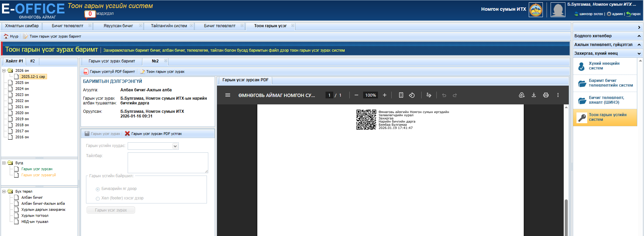Viewport: 644px width, 236px height.
Task: Click 'Гарын үсэг зурсан PDF устгах' button
Action: click(153, 134)
